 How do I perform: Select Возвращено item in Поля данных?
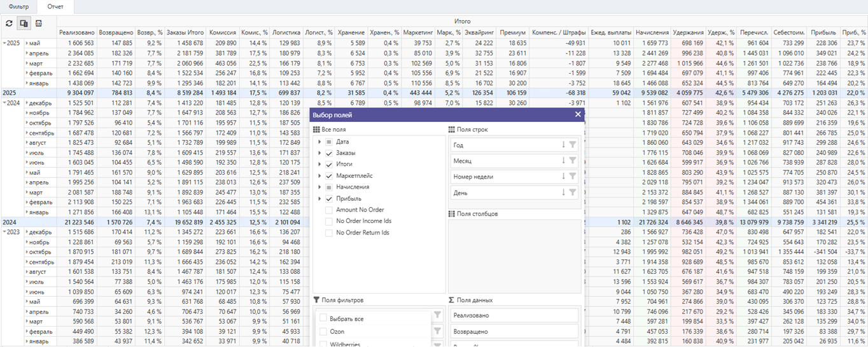click(514, 331)
